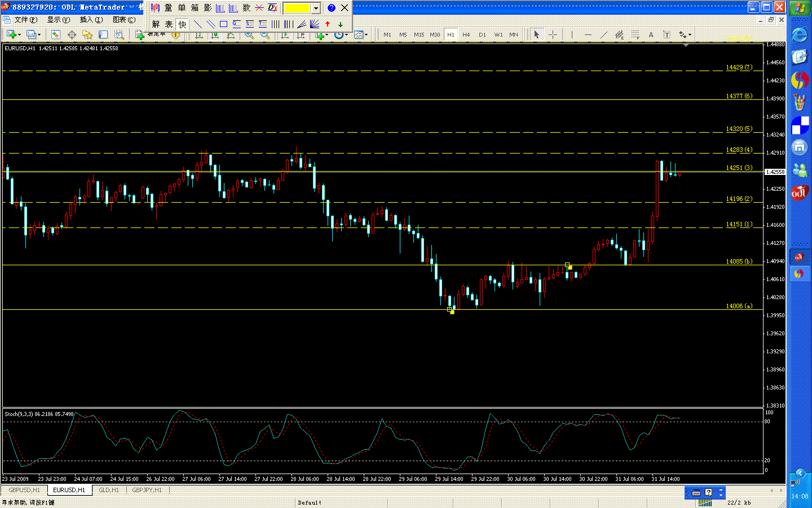Select the Horizontal Line drawing tool
812x508 pixels.
[x=588, y=34]
